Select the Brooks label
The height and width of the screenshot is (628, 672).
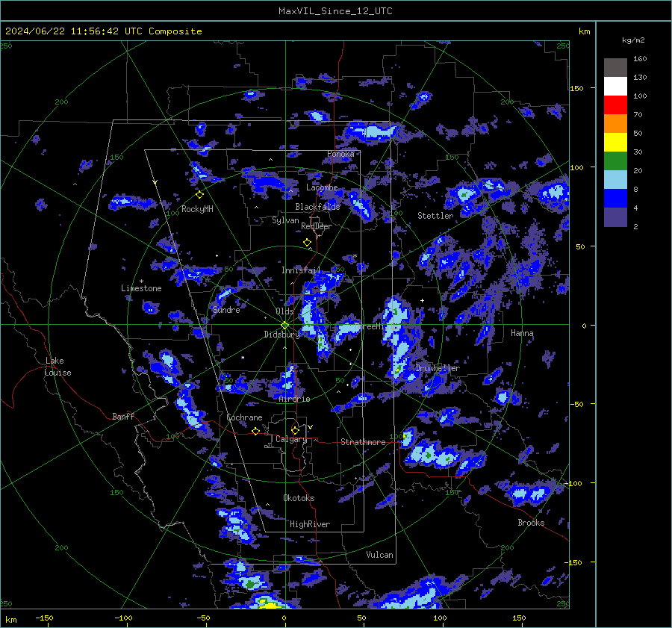531,523
